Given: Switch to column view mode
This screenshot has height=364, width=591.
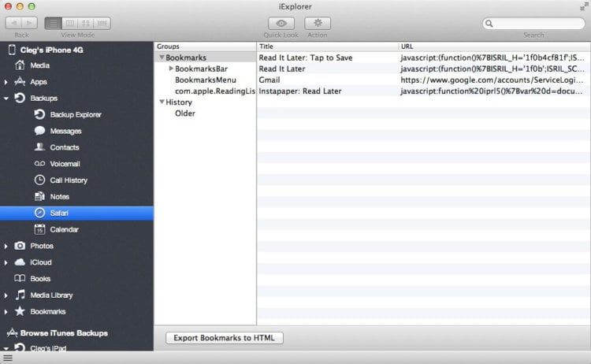Looking at the screenshot, I should [69, 23].
